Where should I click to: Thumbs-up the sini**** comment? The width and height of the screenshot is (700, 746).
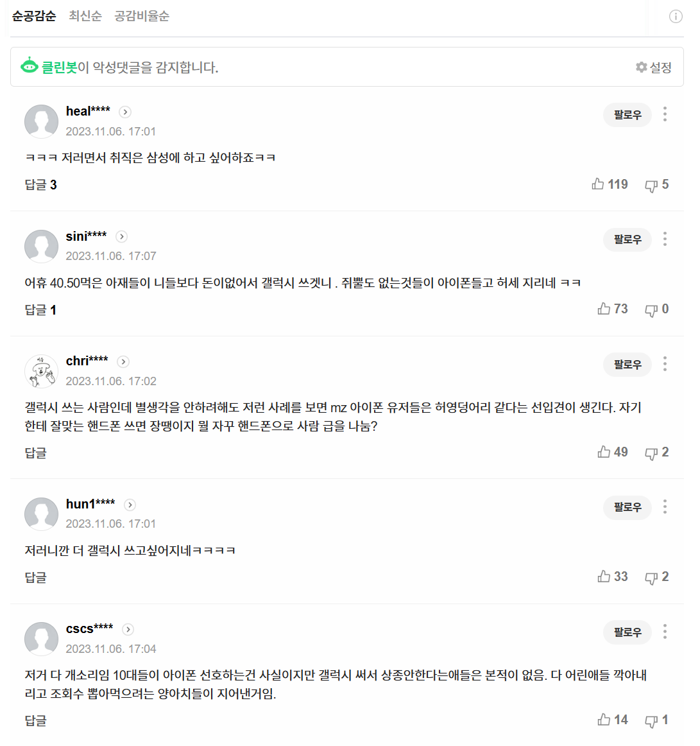point(604,309)
